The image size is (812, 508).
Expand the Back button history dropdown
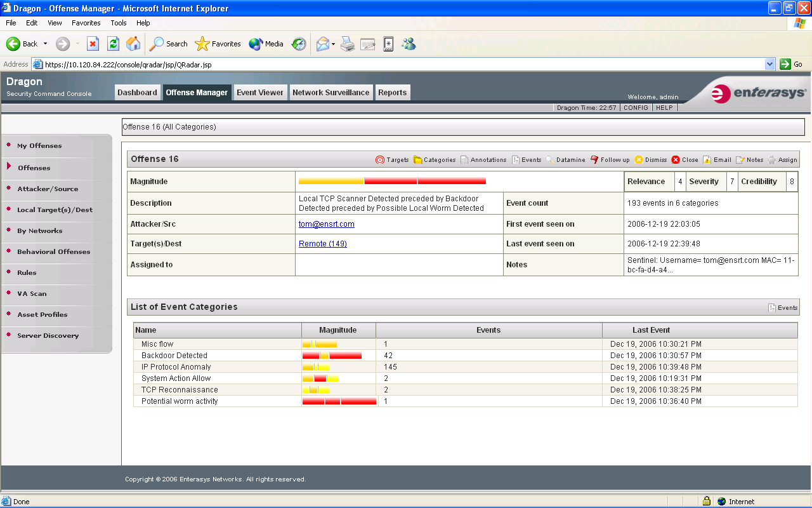tap(44, 44)
